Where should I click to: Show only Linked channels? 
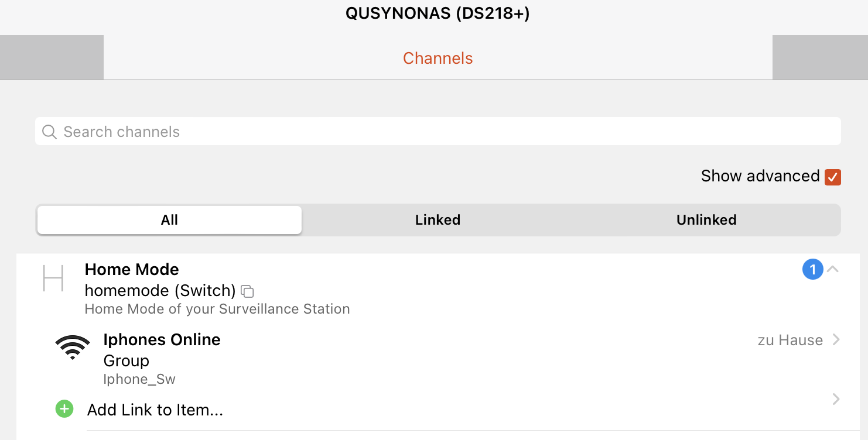point(438,220)
